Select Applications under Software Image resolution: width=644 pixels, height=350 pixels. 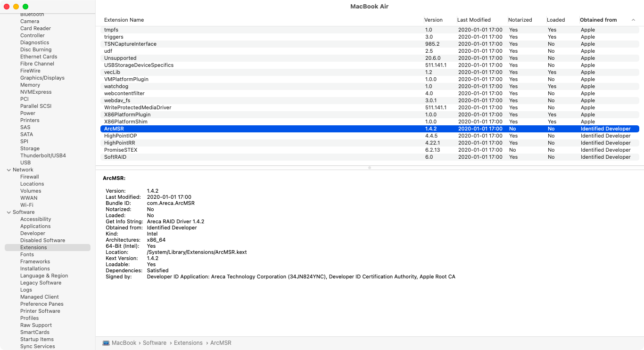[x=35, y=226]
